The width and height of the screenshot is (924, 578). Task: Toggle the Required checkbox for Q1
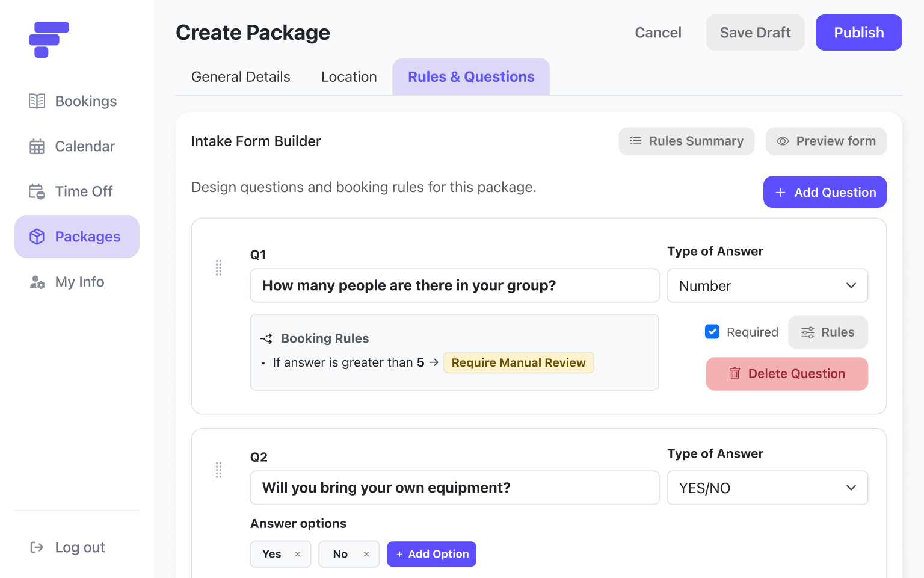(712, 332)
